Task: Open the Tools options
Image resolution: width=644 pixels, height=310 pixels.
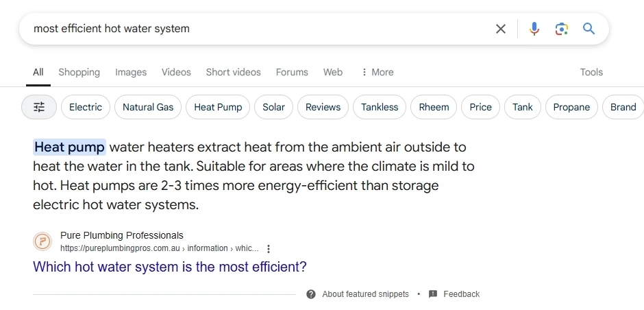Action: point(591,72)
